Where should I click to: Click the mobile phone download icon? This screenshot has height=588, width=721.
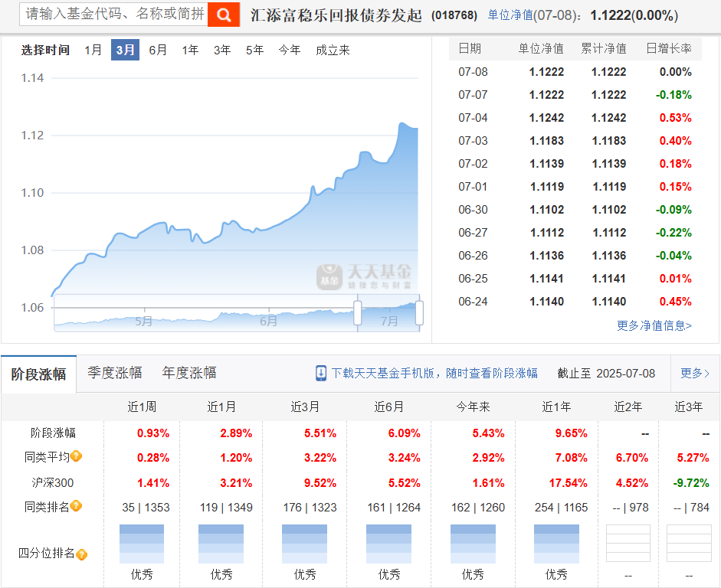321,373
